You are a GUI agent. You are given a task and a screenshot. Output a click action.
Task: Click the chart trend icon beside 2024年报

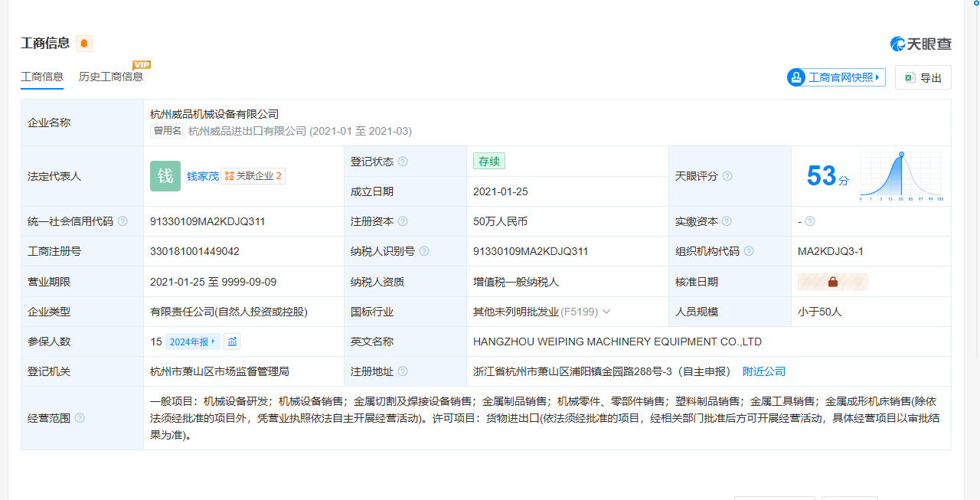coord(232,342)
